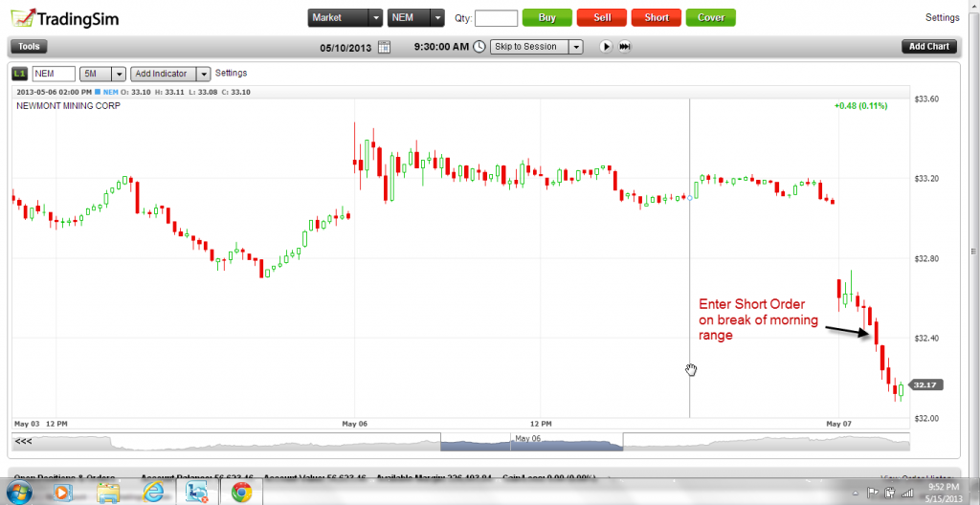Screen dimensions: 980x505
Task: Open Windows Explorer from the taskbar
Action: click(107, 493)
